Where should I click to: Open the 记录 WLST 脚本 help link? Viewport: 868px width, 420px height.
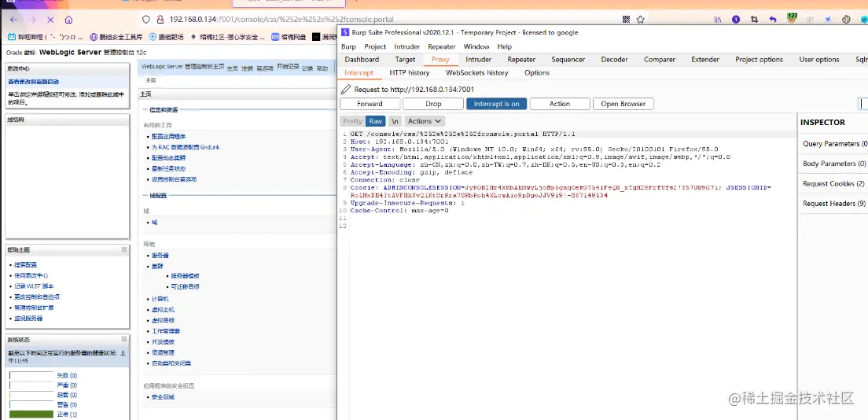point(35,286)
